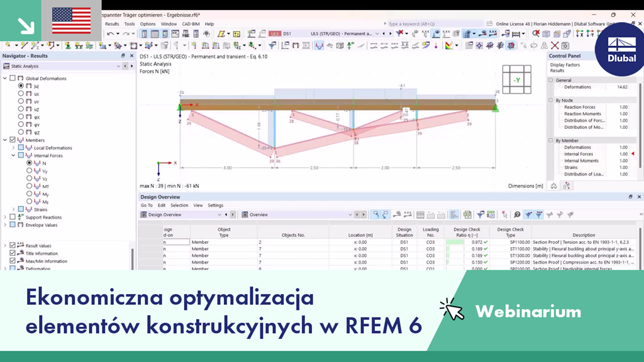644x362 pixels.
Task: Click the Dlubal logo badge
Action: [621, 49]
